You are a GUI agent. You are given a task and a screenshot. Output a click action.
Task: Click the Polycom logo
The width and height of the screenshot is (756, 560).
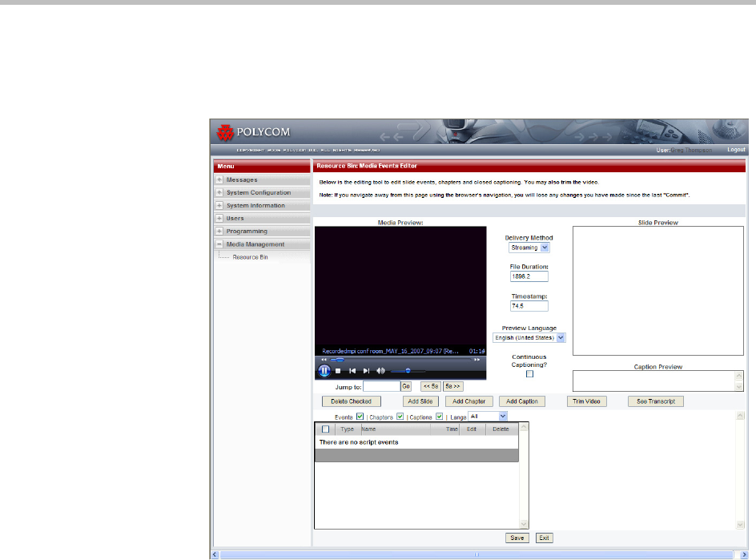[x=254, y=132]
